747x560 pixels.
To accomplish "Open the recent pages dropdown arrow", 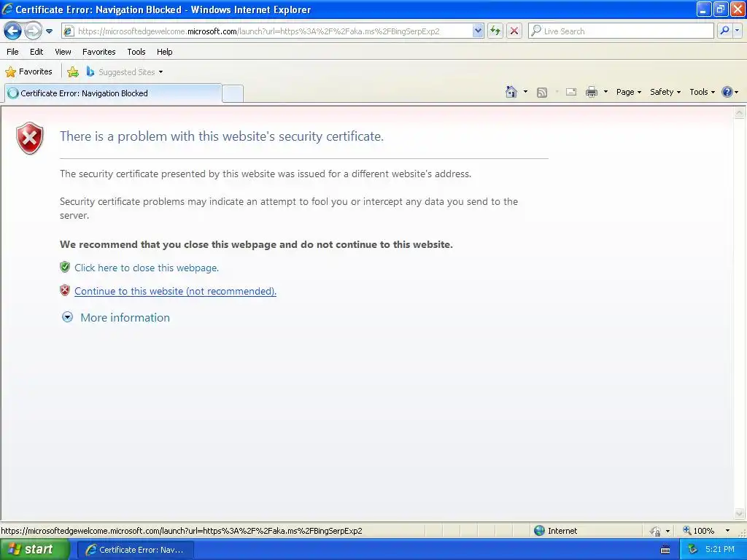I will click(49, 31).
